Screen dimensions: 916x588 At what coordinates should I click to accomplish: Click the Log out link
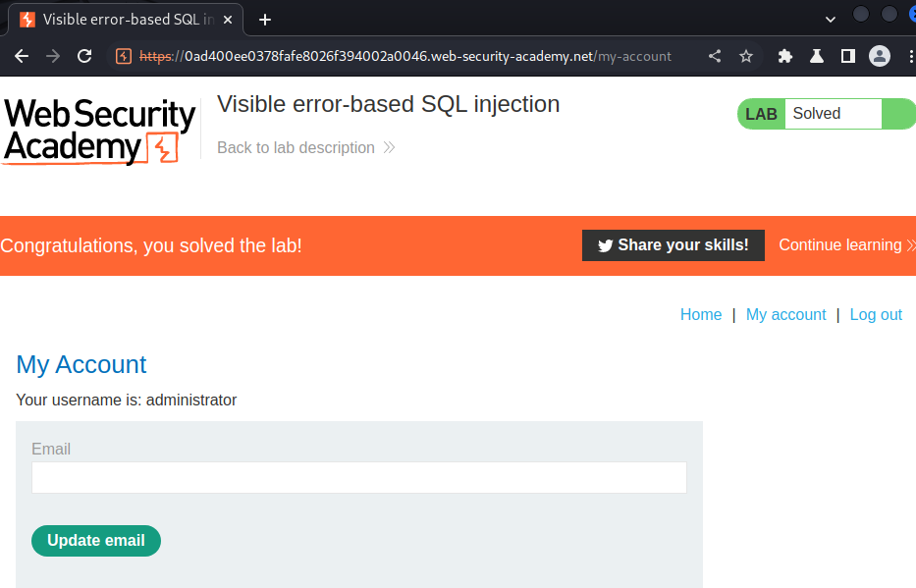pos(876,315)
